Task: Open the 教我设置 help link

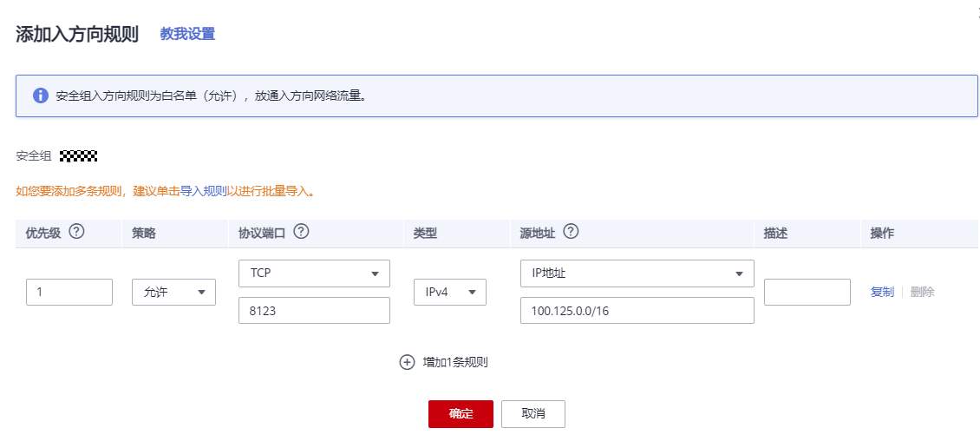Action: [187, 34]
